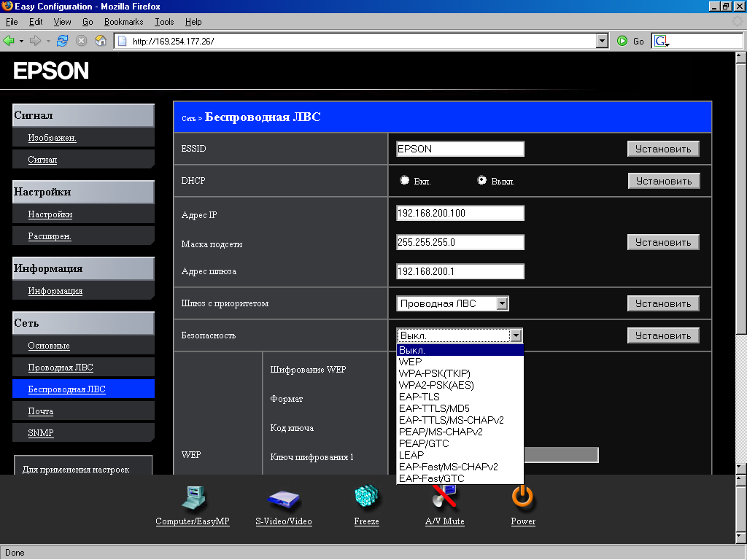Click the Маска подсети input field
This screenshot has width=747, height=560.
click(x=460, y=242)
